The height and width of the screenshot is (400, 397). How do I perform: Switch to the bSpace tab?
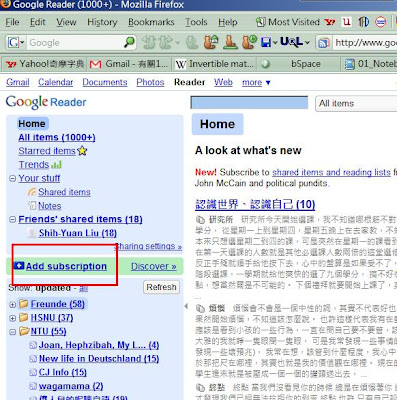tap(299, 64)
